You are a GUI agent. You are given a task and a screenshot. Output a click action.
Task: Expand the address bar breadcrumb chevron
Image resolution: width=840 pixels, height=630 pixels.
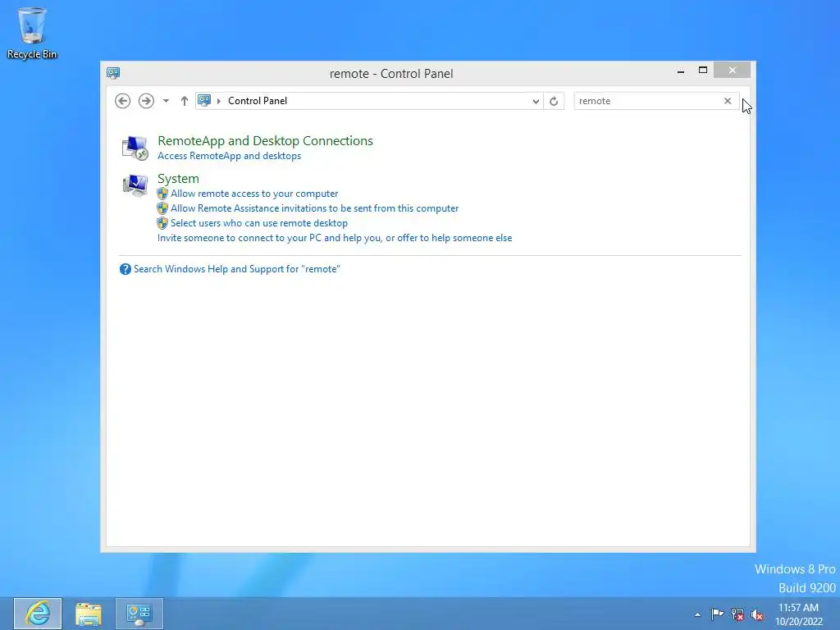coord(218,101)
